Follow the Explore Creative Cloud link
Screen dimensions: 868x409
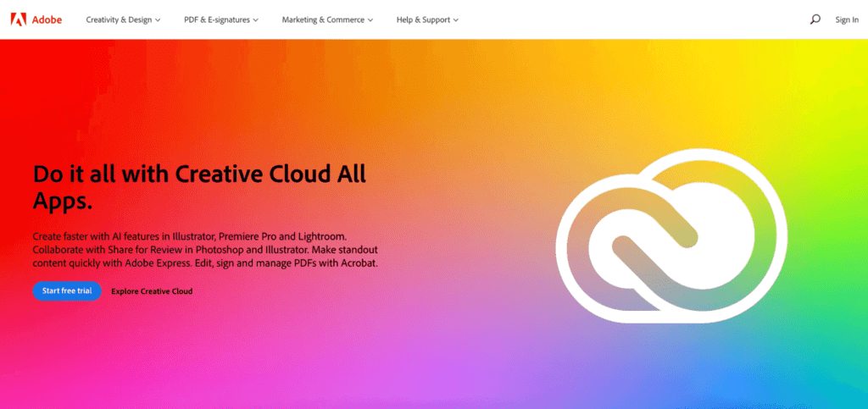tap(152, 291)
